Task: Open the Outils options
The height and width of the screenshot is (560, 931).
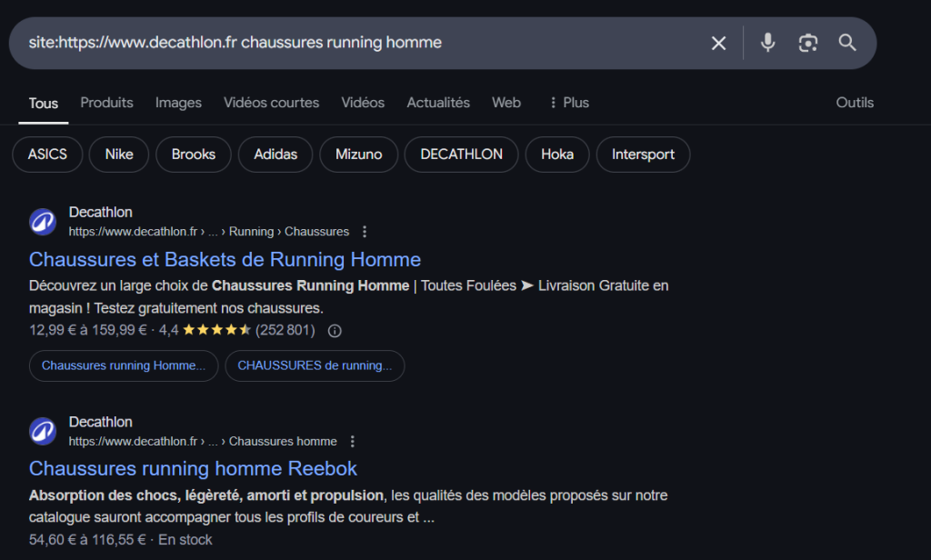Action: [854, 103]
